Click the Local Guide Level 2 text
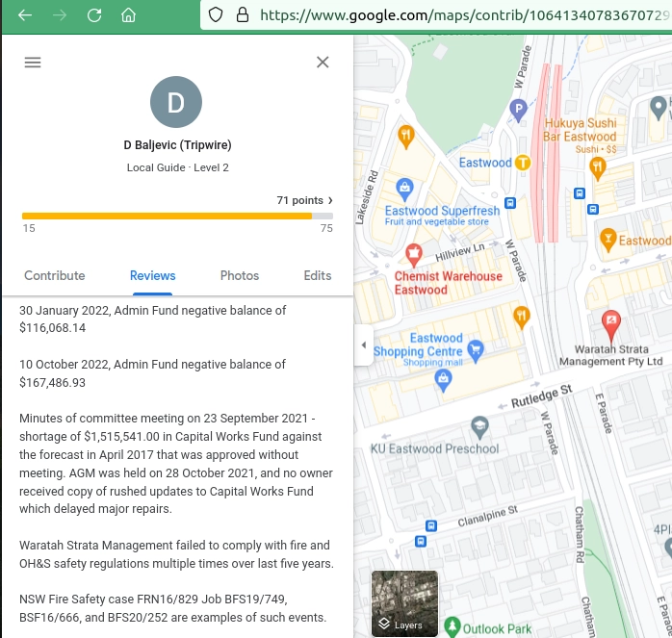 (x=177, y=167)
